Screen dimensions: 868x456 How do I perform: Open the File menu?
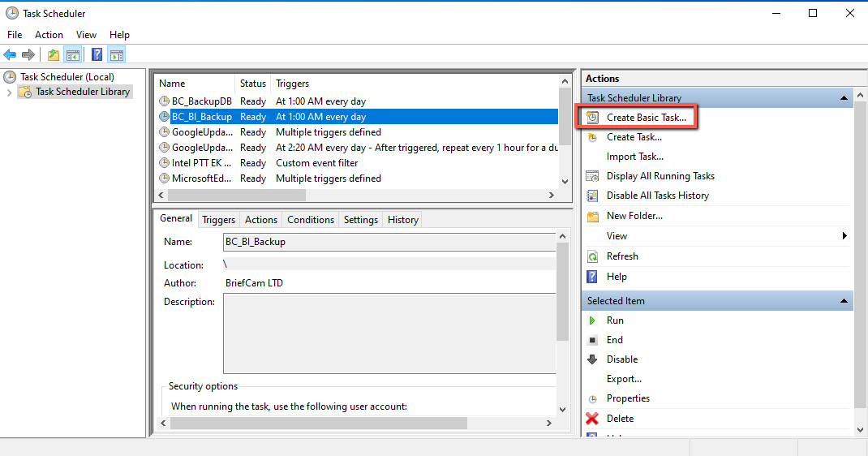click(x=15, y=34)
